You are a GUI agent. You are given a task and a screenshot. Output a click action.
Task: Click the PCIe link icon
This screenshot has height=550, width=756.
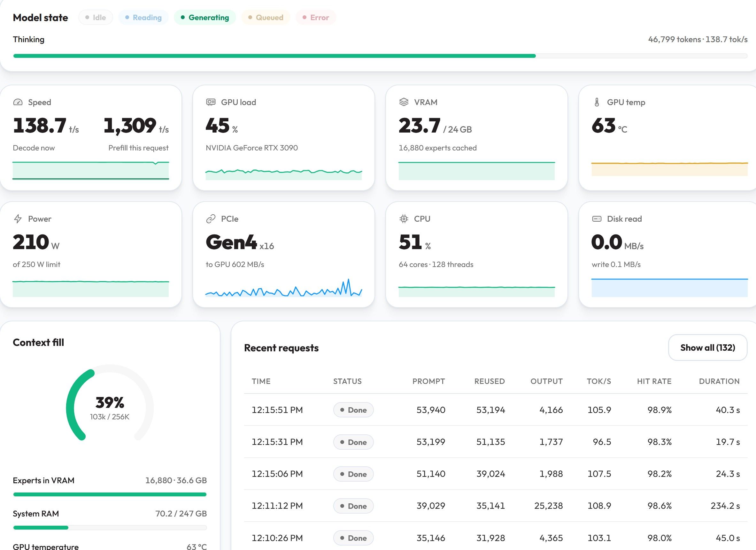tap(211, 219)
